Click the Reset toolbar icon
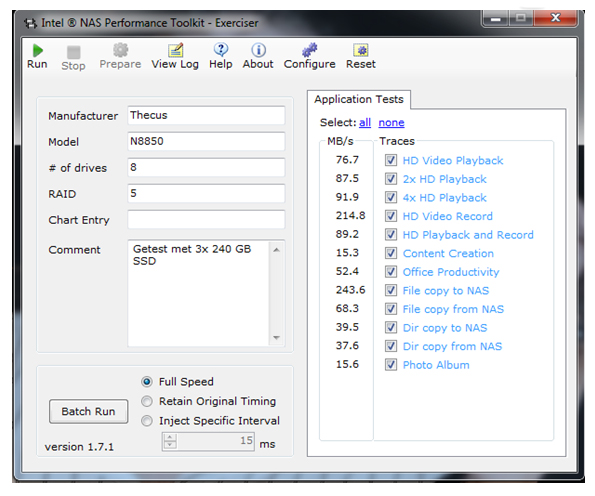The height and width of the screenshot is (496, 595). pyautogui.click(x=361, y=50)
